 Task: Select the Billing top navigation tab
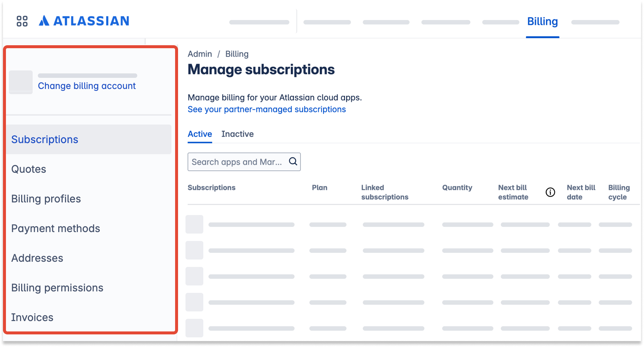pos(542,22)
